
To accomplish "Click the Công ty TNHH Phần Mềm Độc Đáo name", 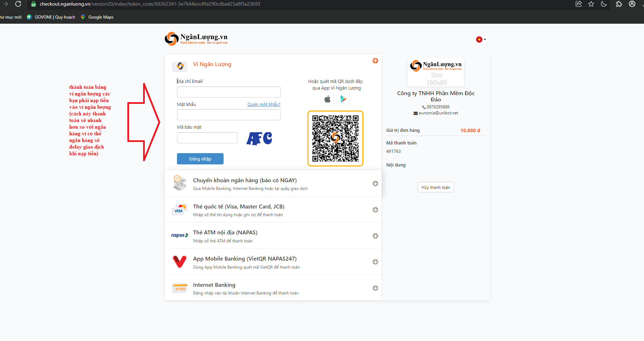I will point(436,96).
